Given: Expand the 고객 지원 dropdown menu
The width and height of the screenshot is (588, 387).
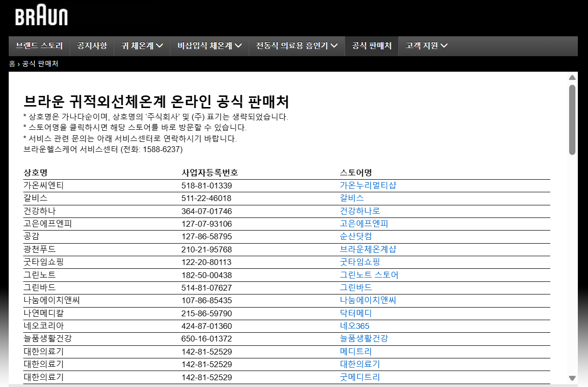Looking at the screenshot, I should pos(426,46).
